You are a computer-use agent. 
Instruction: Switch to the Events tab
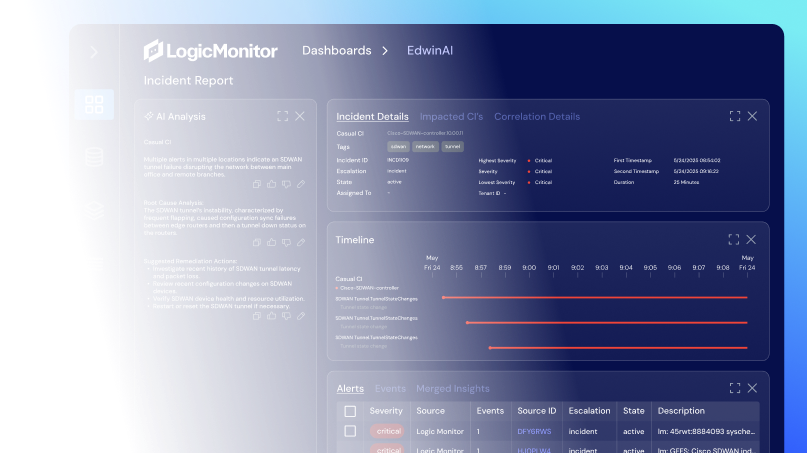click(x=390, y=389)
